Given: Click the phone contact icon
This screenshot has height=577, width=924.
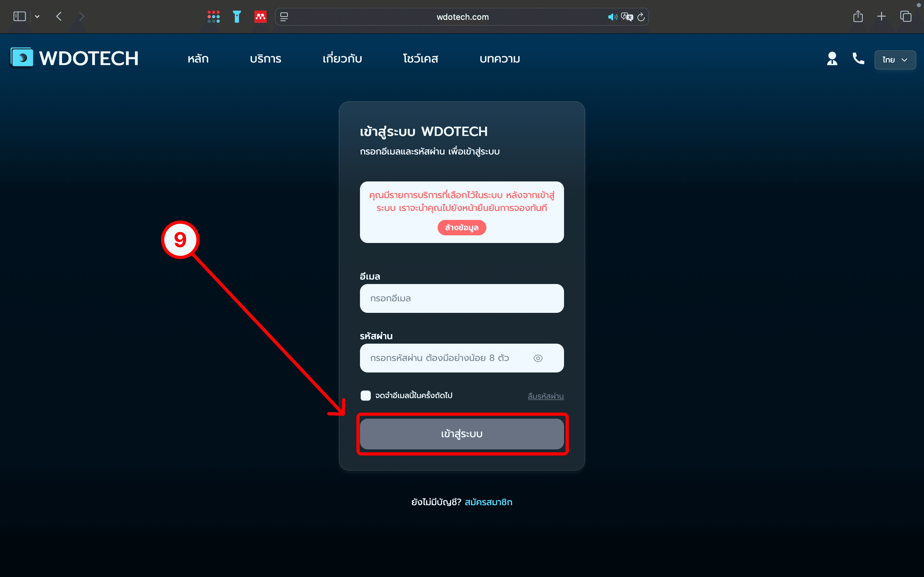Looking at the screenshot, I should (x=858, y=58).
